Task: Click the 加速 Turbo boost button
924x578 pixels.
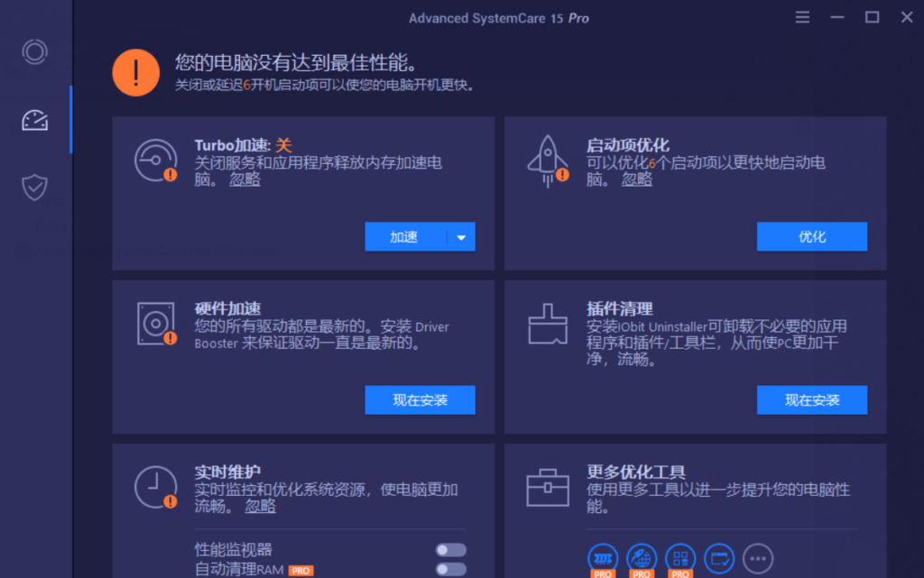Action: pos(405,237)
